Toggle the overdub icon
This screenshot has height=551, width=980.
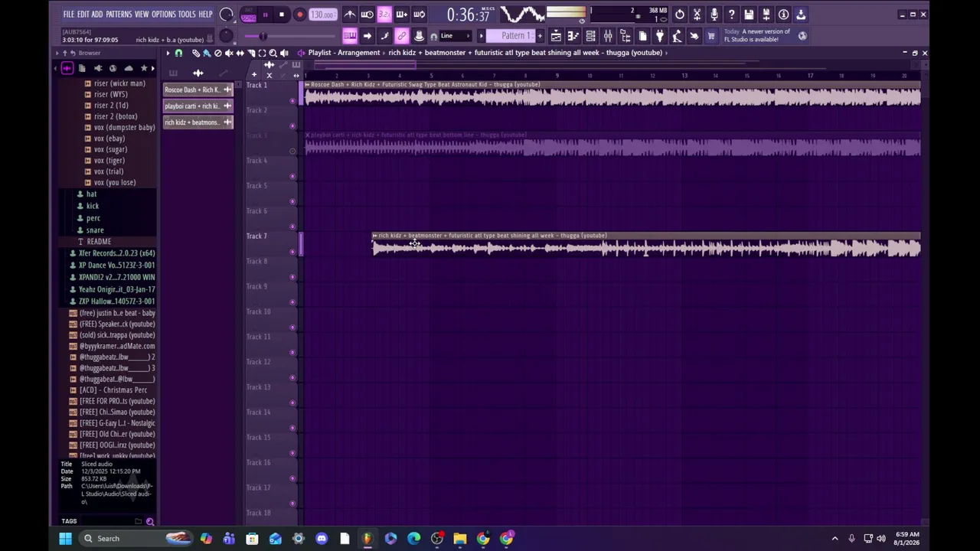(x=402, y=15)
